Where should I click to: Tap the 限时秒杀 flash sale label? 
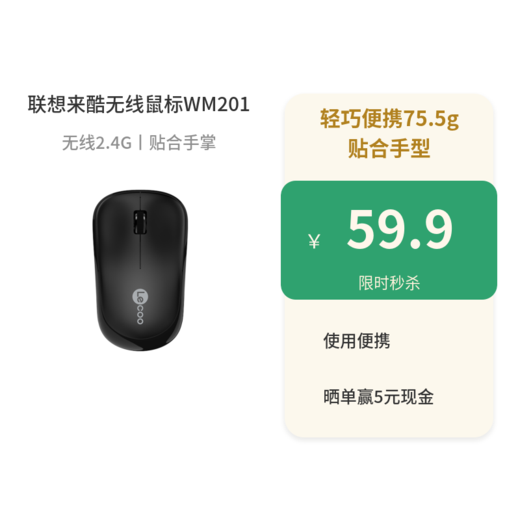pyautogui.click(x=389, y=283)
